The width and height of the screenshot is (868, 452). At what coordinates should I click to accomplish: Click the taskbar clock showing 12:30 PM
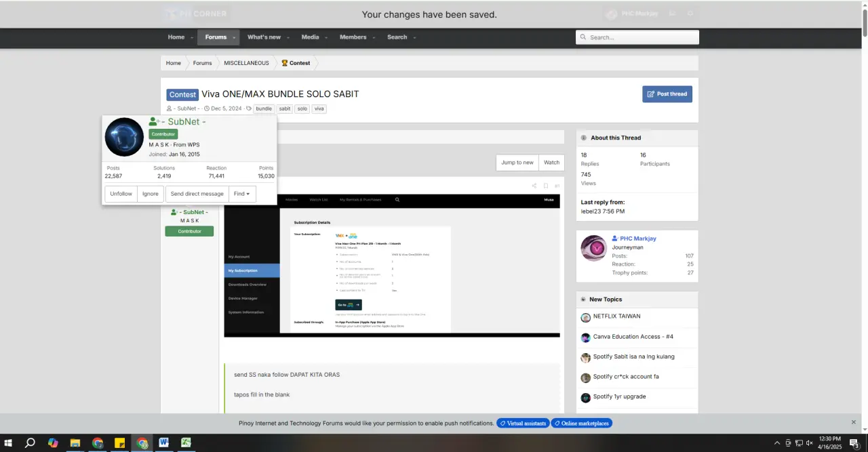point(829,443)
